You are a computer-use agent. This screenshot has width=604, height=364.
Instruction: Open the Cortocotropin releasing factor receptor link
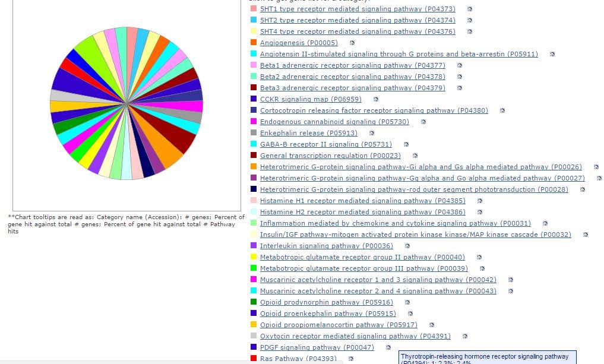pos(374,110)
